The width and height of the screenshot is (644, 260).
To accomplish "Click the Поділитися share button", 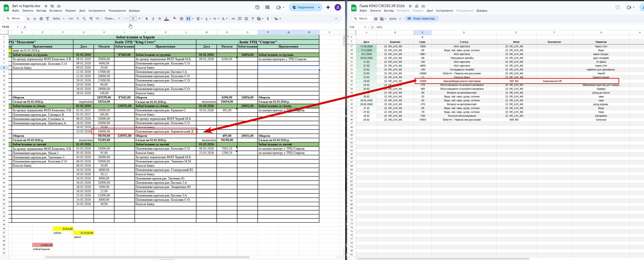I will click(x=303, y=8).
